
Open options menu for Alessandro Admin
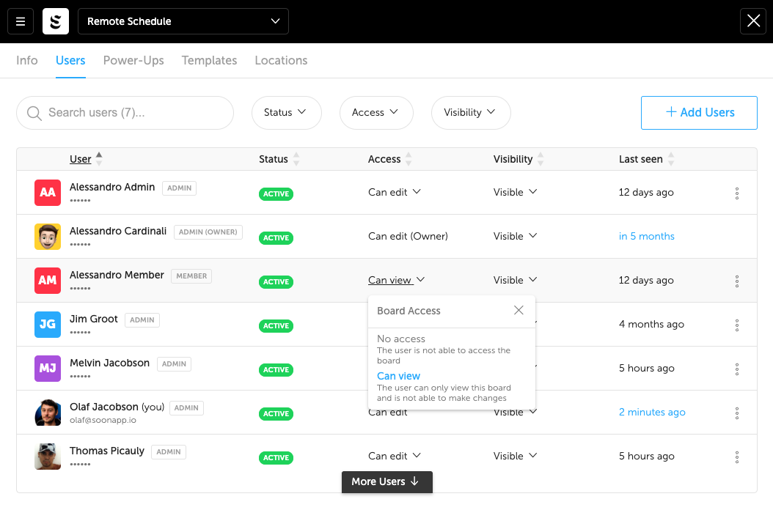coord(736,193)
